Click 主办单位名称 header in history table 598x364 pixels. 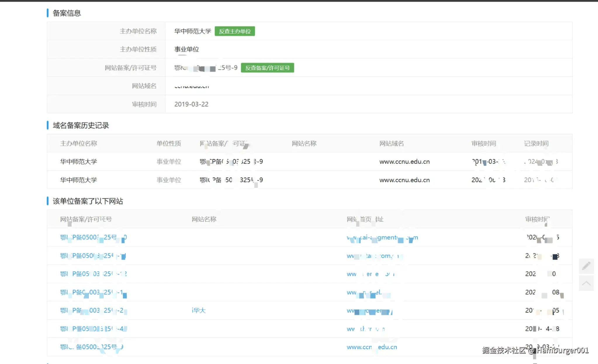[78, 143]
